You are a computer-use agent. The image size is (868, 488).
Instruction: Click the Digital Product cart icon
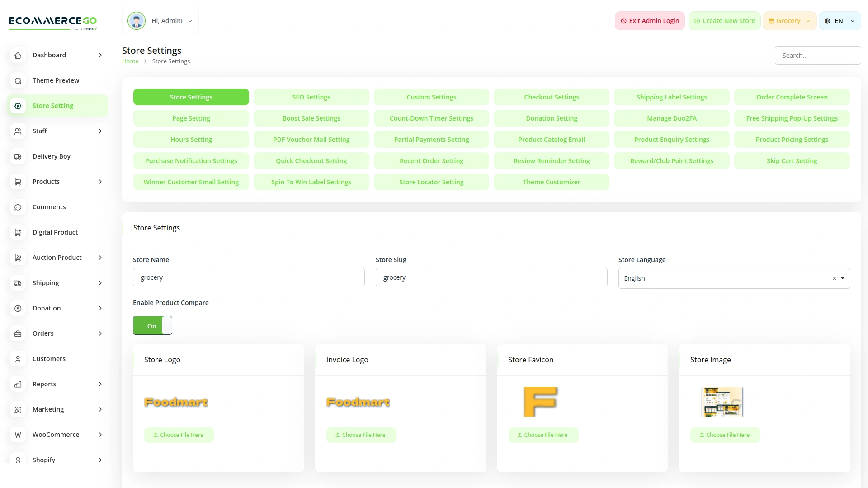point(18,232)
